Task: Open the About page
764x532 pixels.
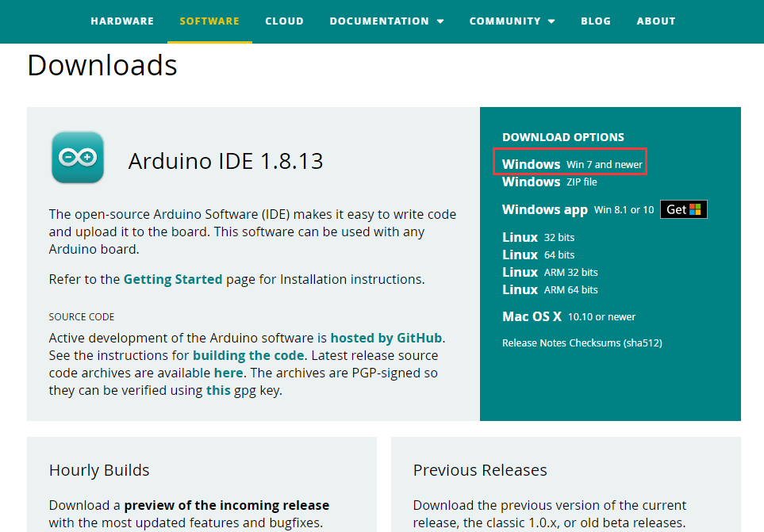Action: tap(656, 21)
